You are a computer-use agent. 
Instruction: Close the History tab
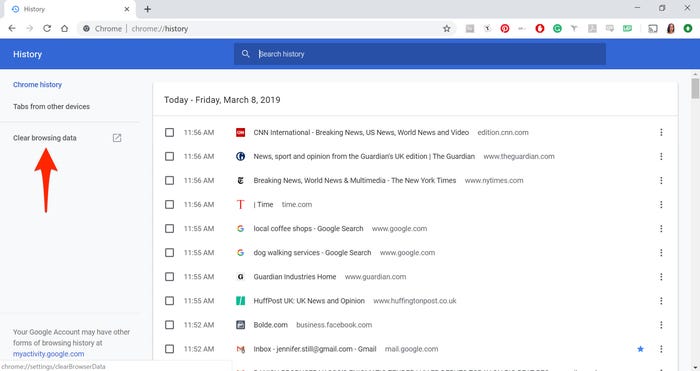(127, 9)
